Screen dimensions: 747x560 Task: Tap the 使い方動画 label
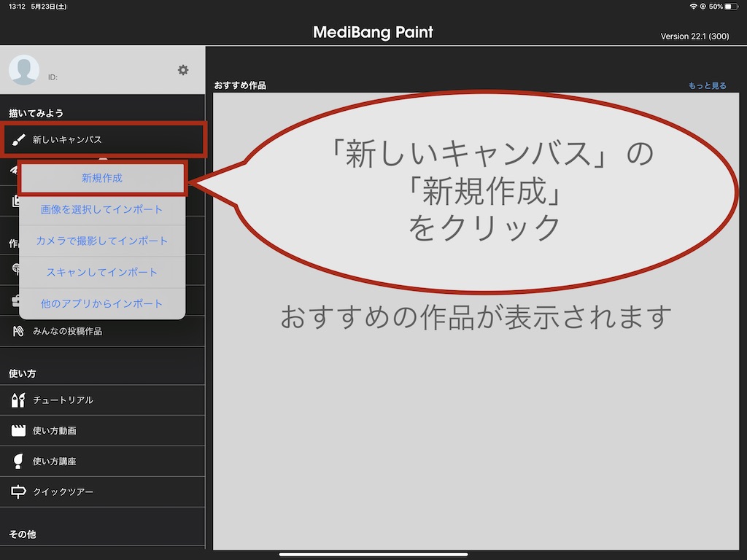55,431
